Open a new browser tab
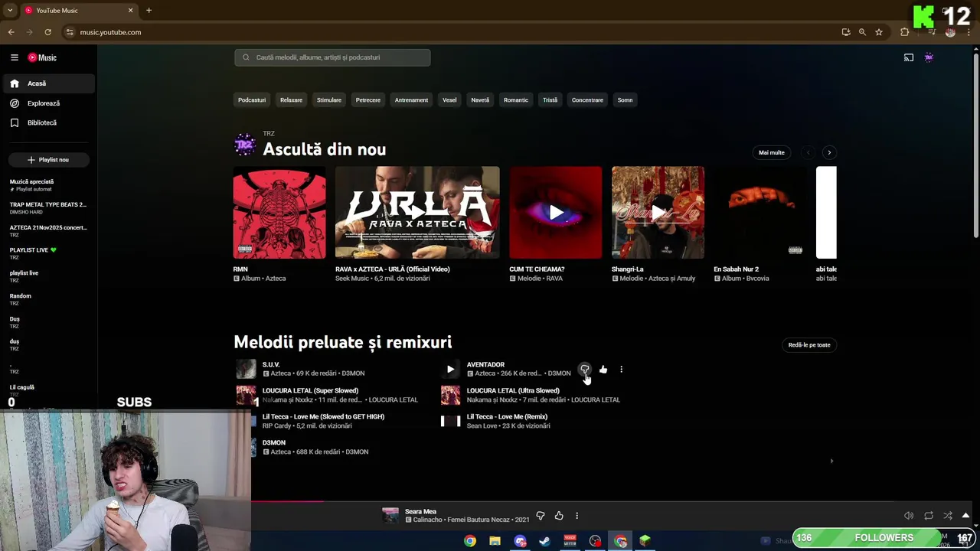Viewport: 980px width, 551px height. click(x=149, y=11)
